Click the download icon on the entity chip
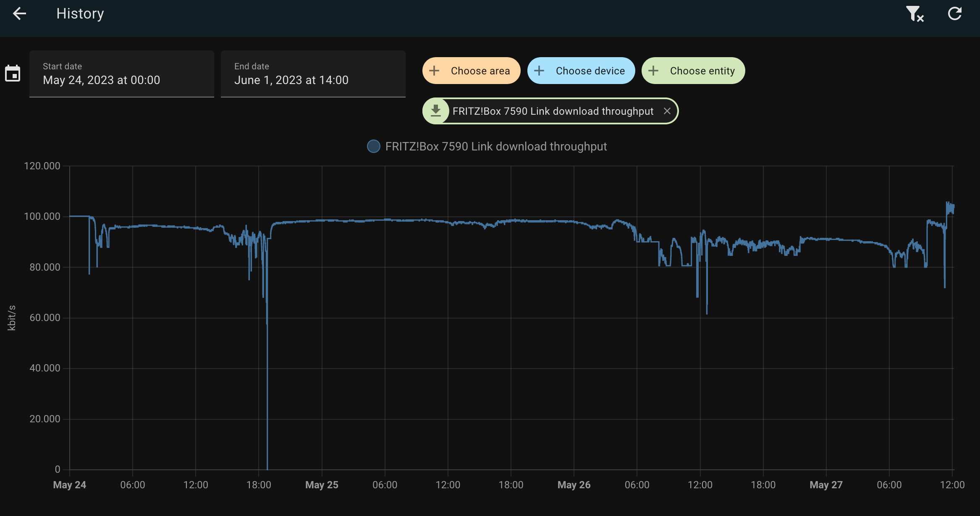The image size is (980, 516). [x=436, y=111]
